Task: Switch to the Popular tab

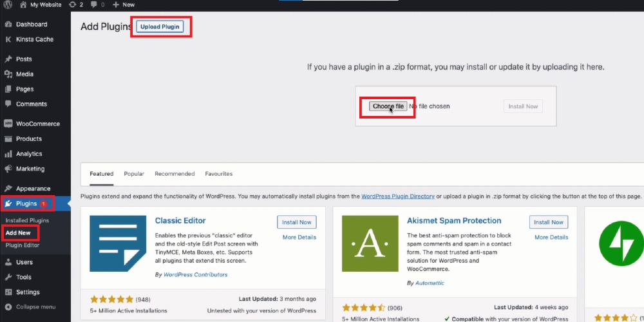Action: (134, 174)
